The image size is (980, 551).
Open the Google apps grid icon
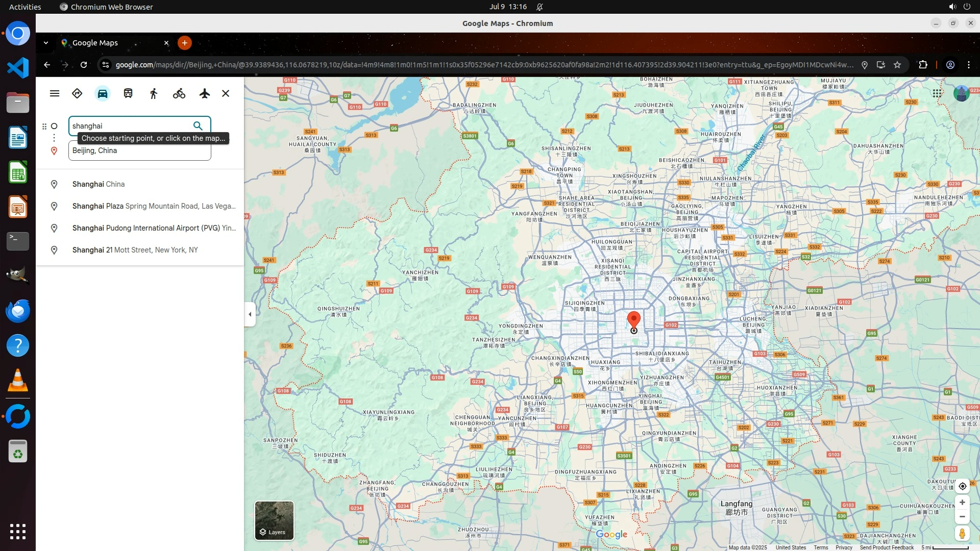(937, 93)
